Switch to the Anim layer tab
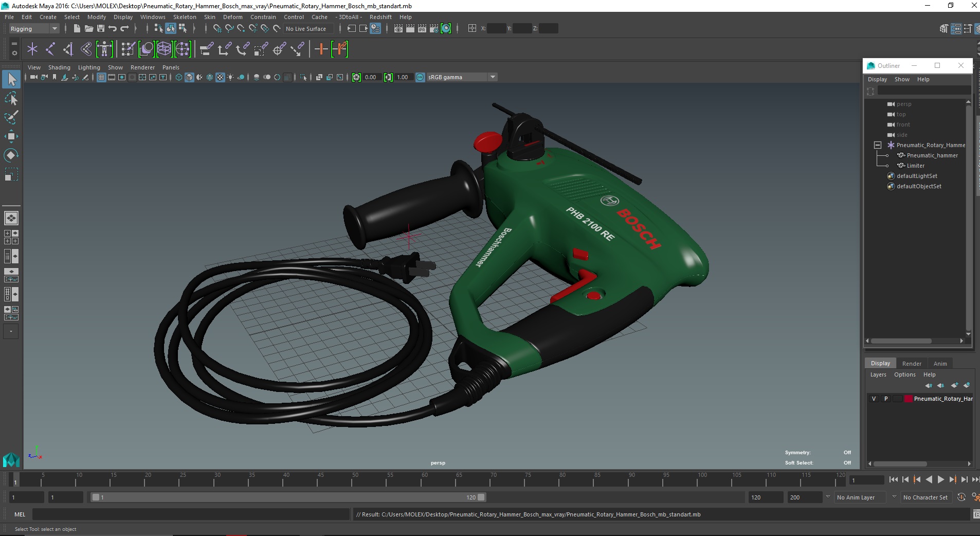Screen dimensions: 980x536 [x=940, y=364]
